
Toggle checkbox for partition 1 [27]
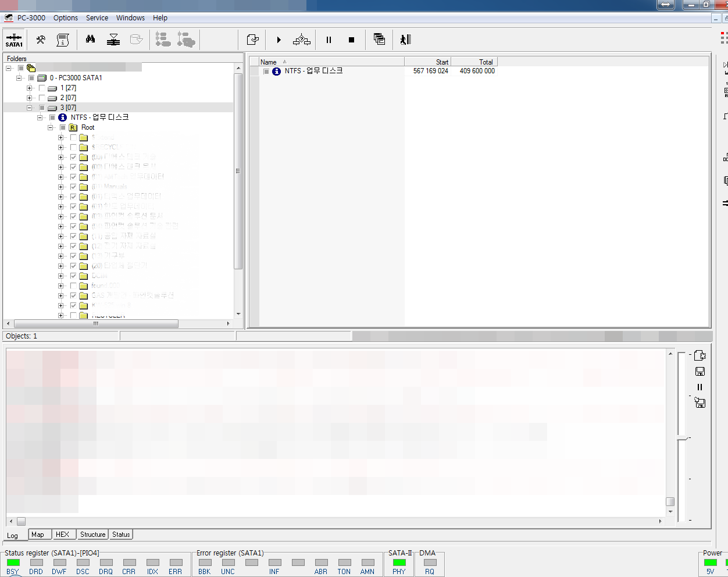point(42,88)
